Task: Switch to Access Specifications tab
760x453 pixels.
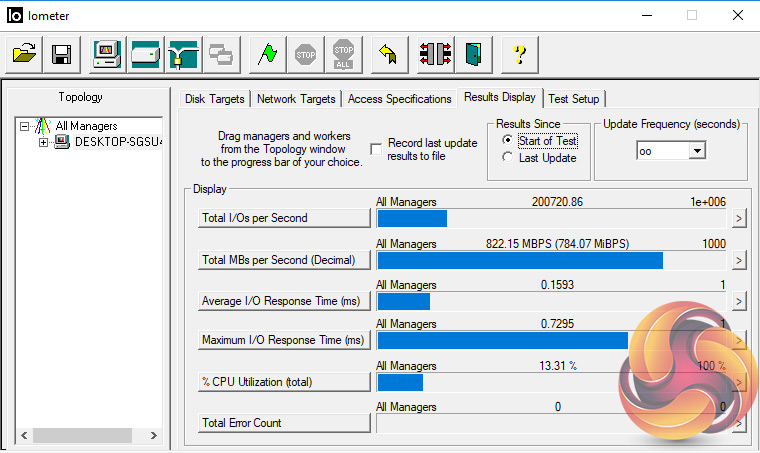Action: tap(399, 99)
